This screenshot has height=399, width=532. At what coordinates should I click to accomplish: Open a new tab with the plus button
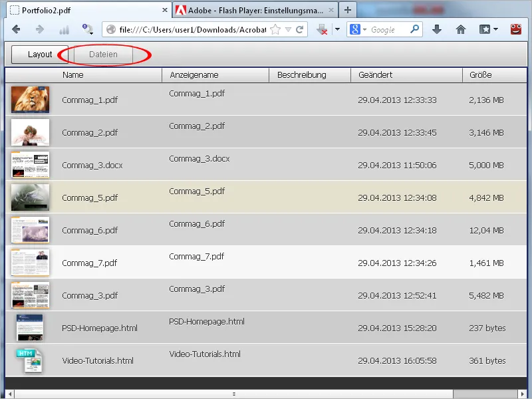point(347,10)
